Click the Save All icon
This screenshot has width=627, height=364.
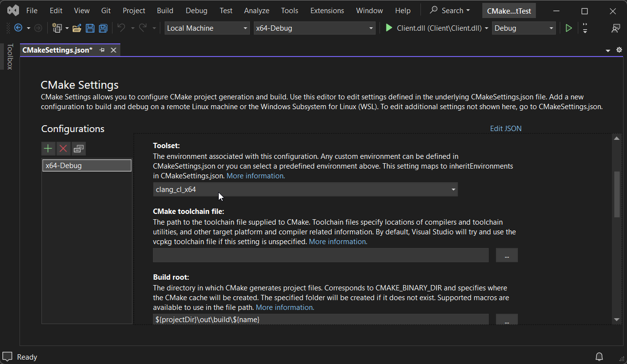pyautogui.click(x=103, y=28)
